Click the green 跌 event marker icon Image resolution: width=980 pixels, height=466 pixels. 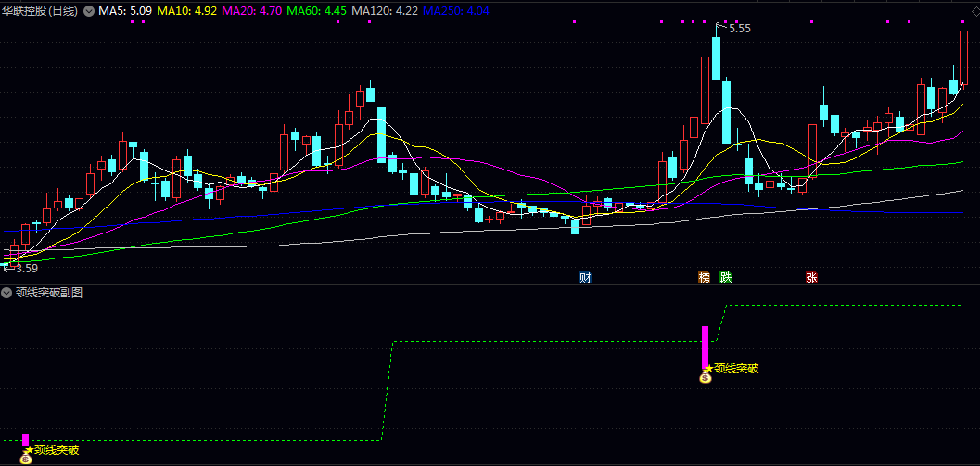726,277
